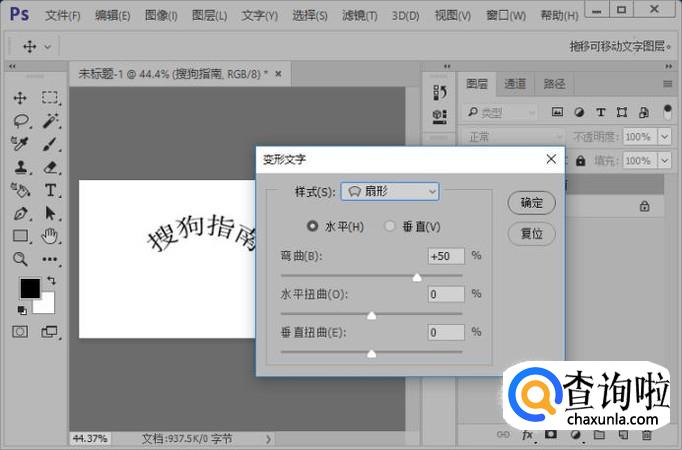This screenshot has width=682, height=450.
Task: Select the Rectangle shape tool
Action: 20,236
